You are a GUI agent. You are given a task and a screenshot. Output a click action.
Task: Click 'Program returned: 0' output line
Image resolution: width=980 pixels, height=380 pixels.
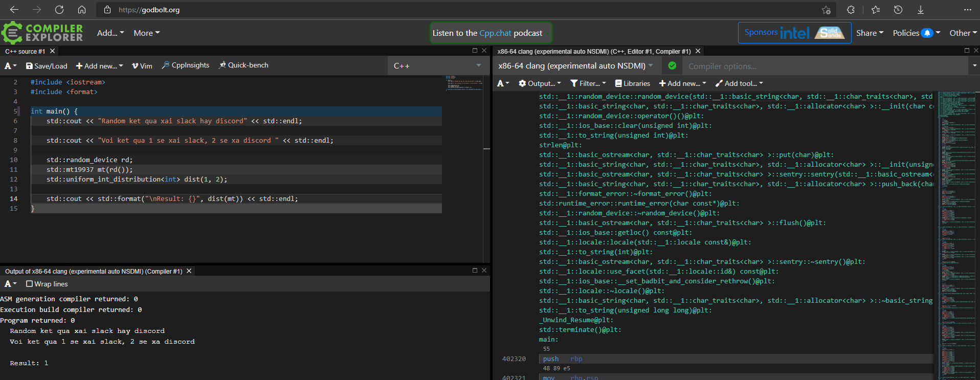(37, 321)
